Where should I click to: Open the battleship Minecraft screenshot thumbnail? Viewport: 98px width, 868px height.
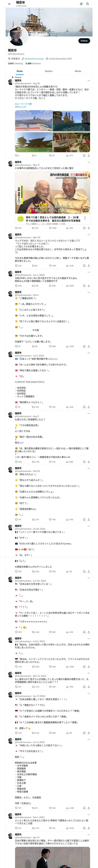(33, 121)
